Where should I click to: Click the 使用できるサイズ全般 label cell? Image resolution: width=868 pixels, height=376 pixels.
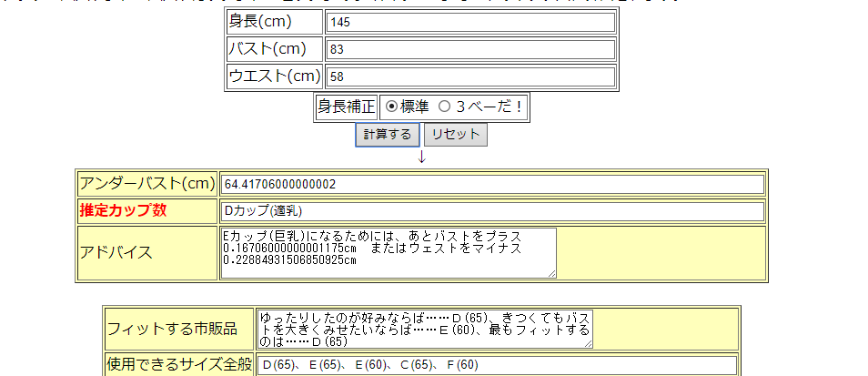click(179, 365)
